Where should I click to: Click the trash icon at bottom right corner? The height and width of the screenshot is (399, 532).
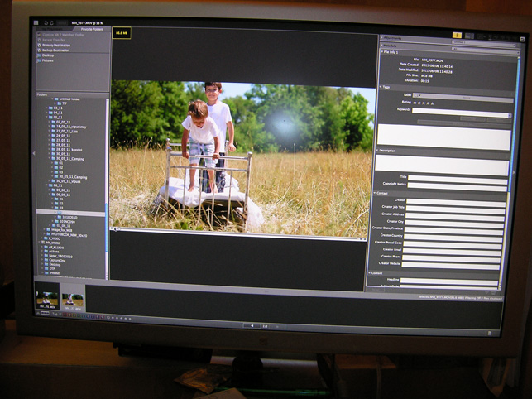489,333
